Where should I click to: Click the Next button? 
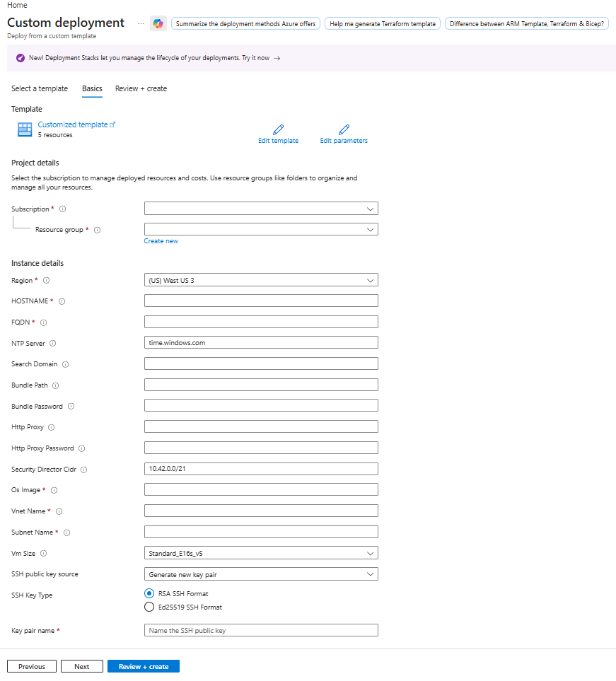(x=81, y=666)
